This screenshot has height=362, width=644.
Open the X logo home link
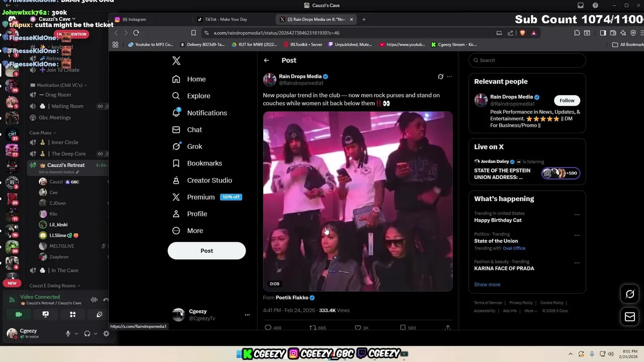coord(176,60)
